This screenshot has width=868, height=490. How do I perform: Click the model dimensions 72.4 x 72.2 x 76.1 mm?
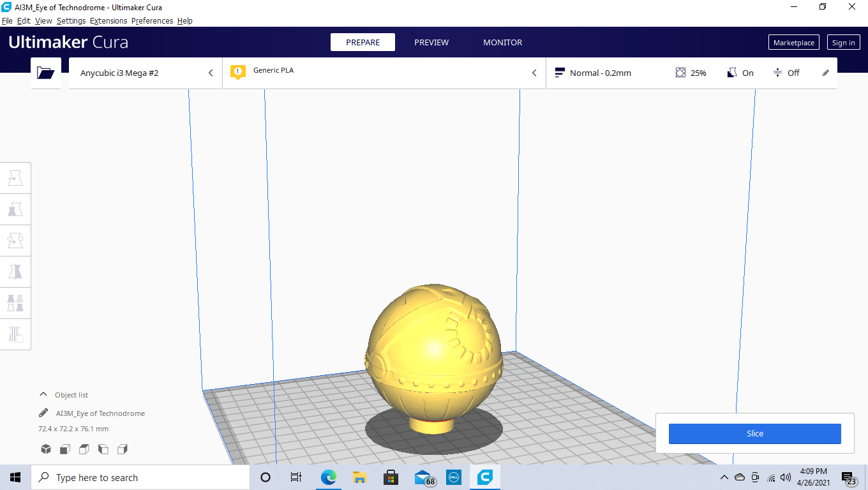coord(73,429)
